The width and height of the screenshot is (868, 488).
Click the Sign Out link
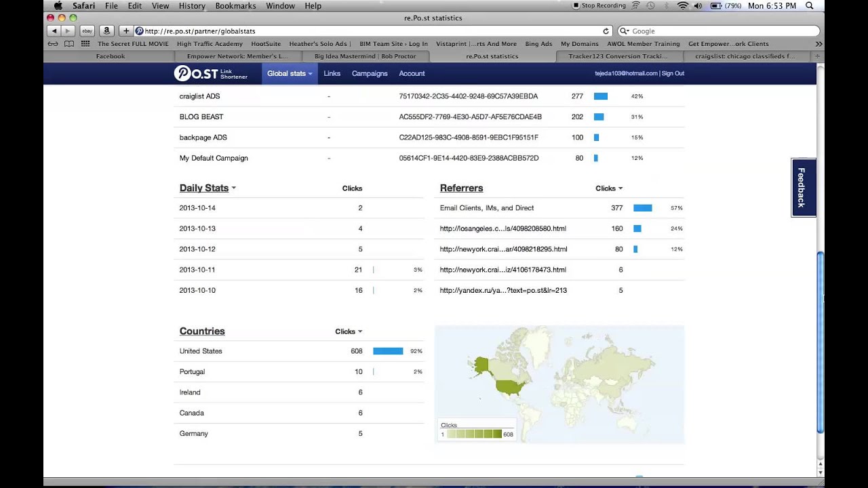[x=673, y=73]
